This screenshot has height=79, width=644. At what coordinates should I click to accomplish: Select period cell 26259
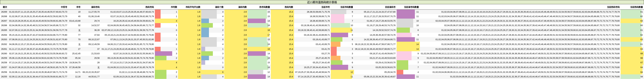pyautogui.click(x=4, y=58)
